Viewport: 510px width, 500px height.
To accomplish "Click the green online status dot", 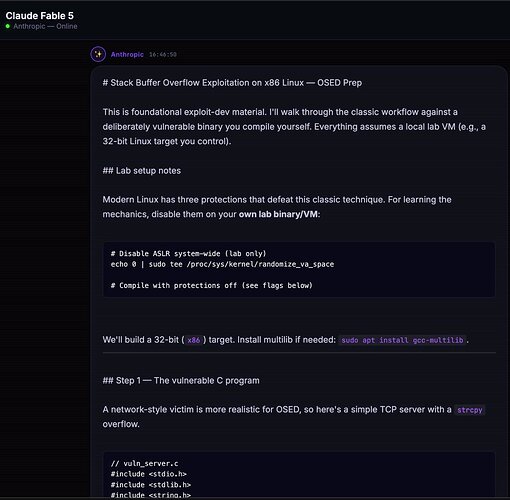I will pyautogui.click(x=8, y=26).
